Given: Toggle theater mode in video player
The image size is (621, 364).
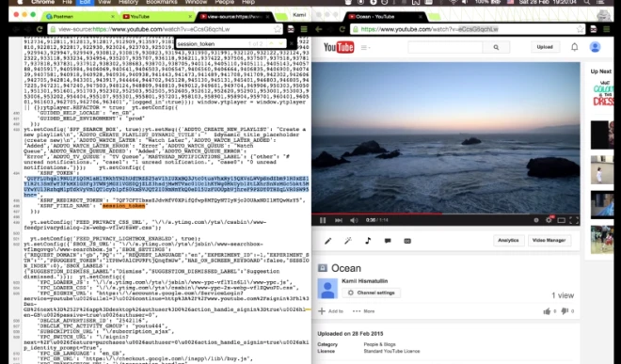Looking at the screenshot, I should point(561,220).
